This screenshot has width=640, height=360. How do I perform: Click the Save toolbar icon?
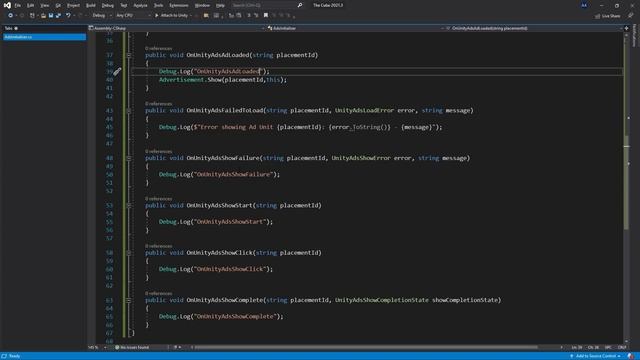click(x=51, y=16)
